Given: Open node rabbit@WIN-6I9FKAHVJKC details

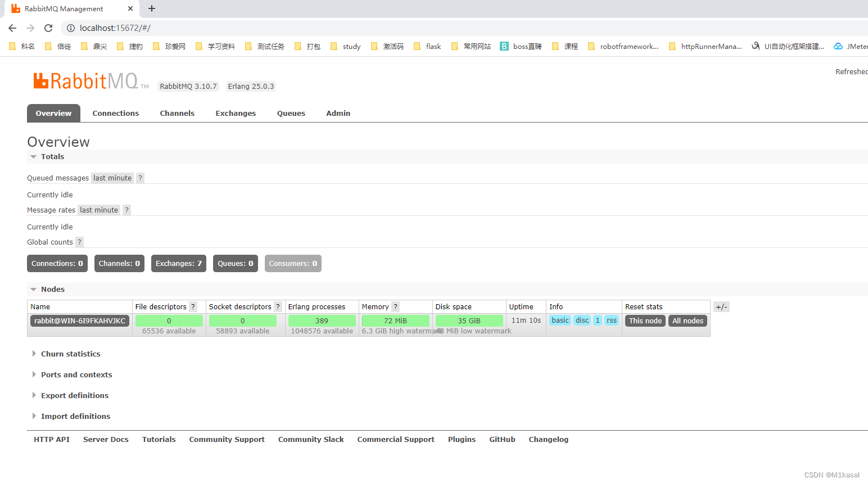Looking at the screenshot, I should 80,321.
